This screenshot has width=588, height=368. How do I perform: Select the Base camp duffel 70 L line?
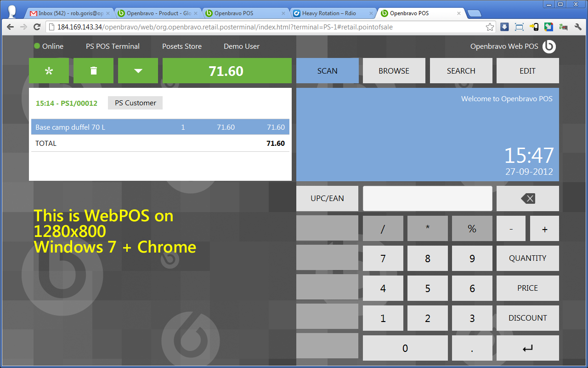160,127
